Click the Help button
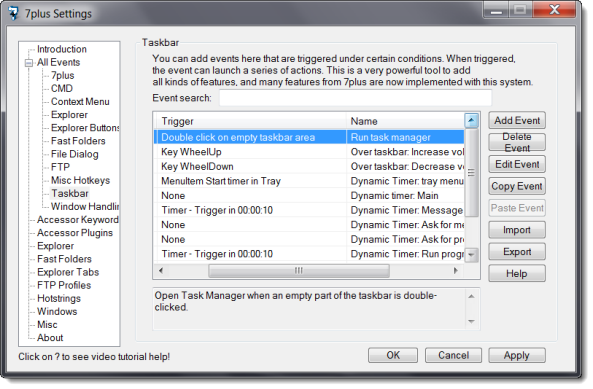Image resolution: width=593 pixels, height=389 pixels. (x=517, y=274)
